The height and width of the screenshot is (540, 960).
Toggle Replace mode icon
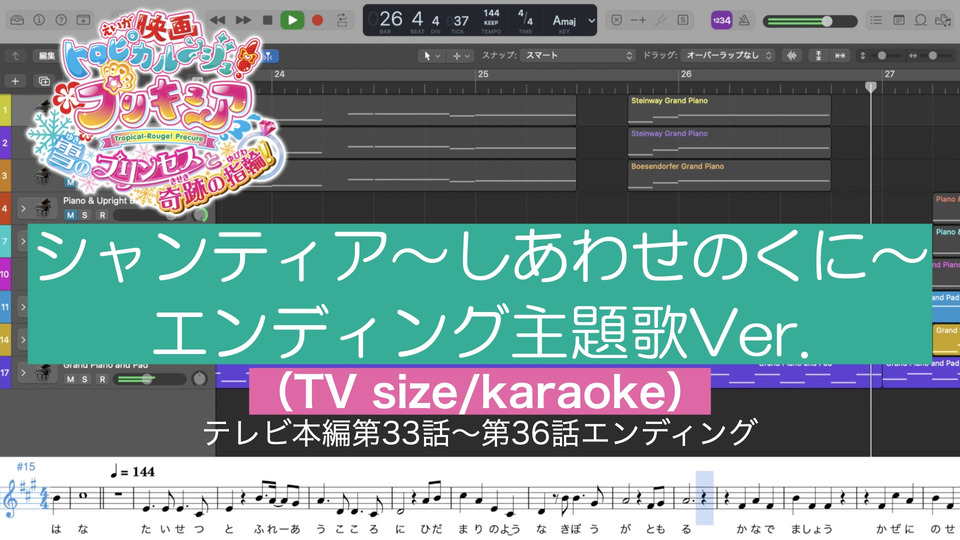tap(617, 20)
